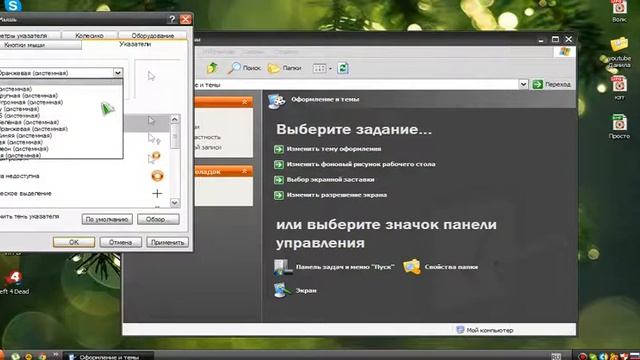Click the Up folder icon in Explorer toolbar
Viewport: 640px width, 360px height.
point(212,68)
